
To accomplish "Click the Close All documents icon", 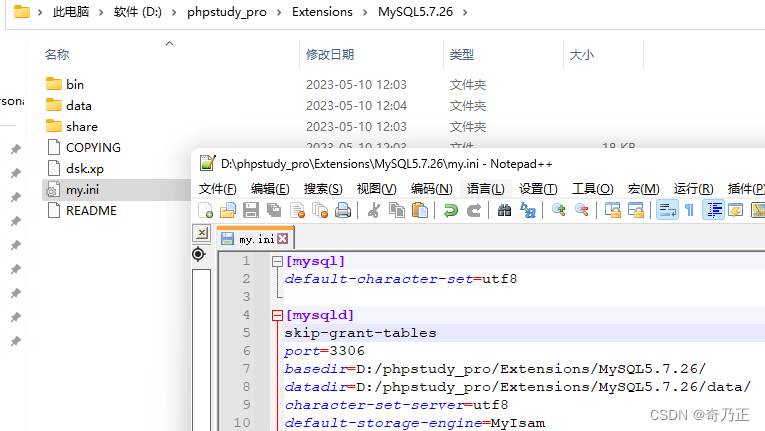I will [320, 210].
